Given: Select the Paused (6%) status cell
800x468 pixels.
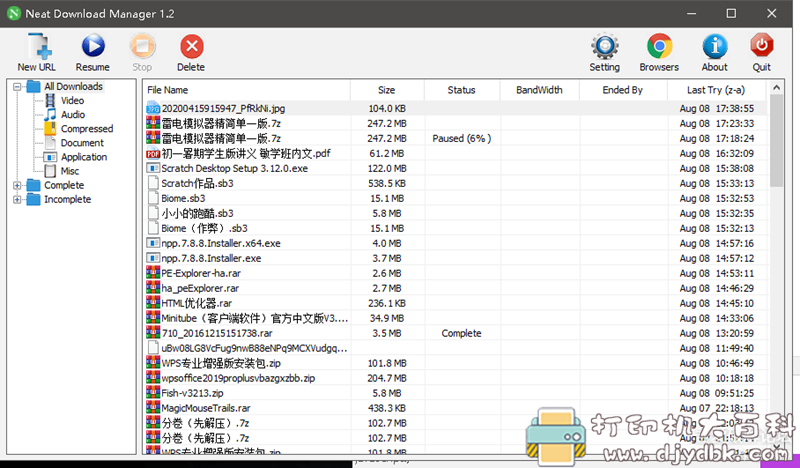Looking at the screenshot, I should (x=462, y=138).
